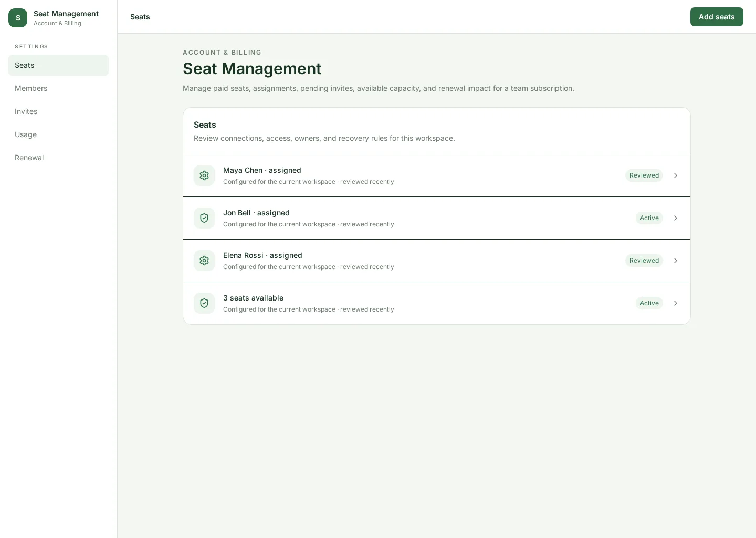Expand the Maya Chen row chevron
Image resolution: width=756 pixels, height=538 pixels.
[676, 175]
